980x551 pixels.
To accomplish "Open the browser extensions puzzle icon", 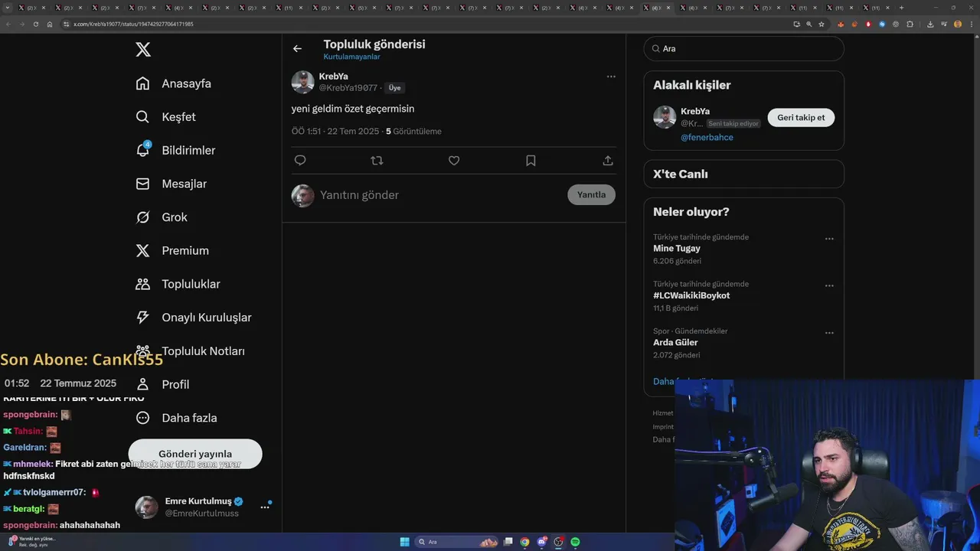I will pyautogui.click(x=910, y=24).
